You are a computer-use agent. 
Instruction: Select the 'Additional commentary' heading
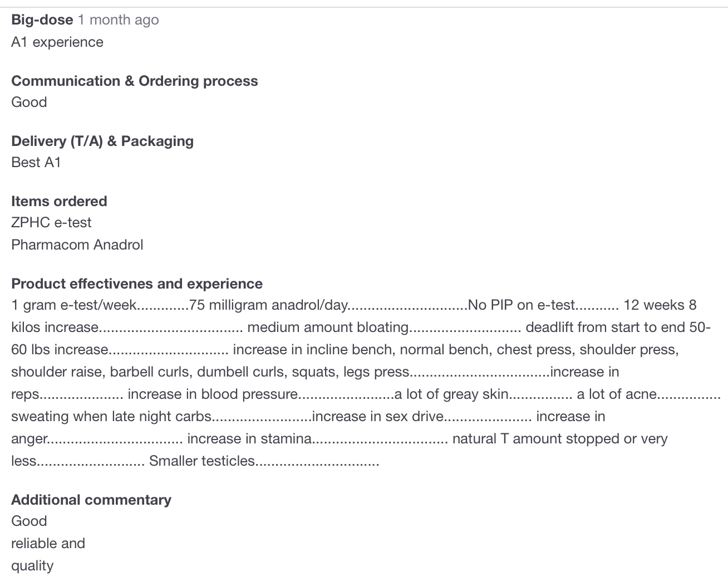91,500
